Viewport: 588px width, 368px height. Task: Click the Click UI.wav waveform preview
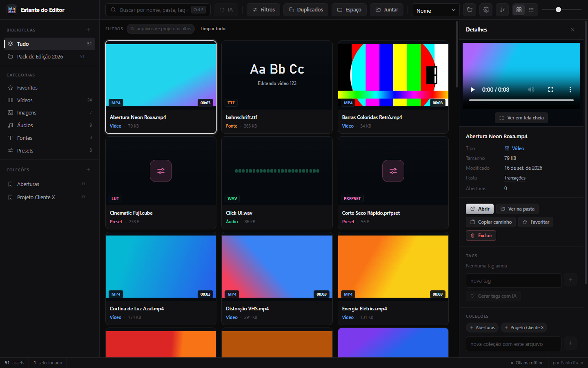277,171
